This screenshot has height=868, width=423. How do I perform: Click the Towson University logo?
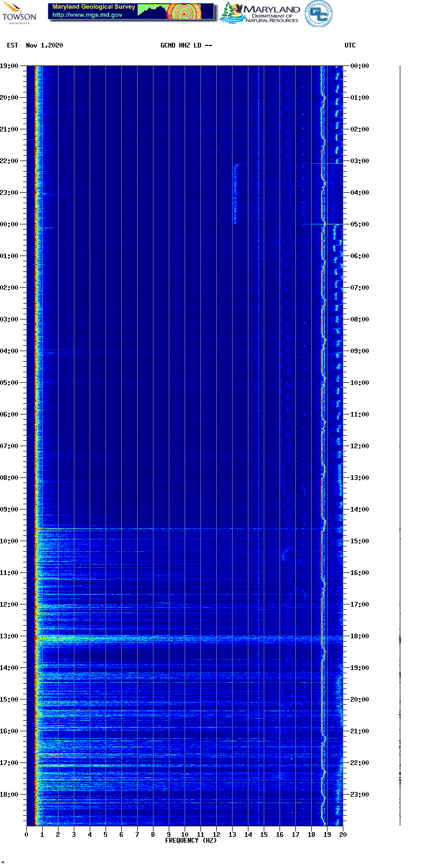19,13
